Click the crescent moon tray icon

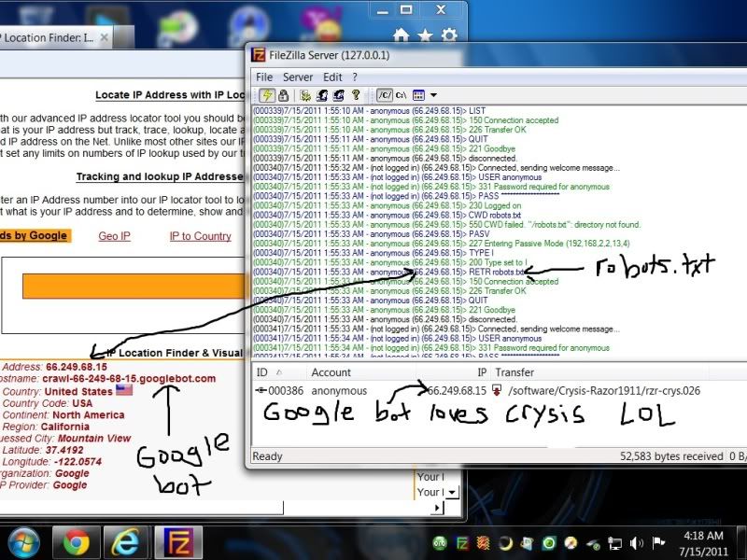tap(505, 543)
